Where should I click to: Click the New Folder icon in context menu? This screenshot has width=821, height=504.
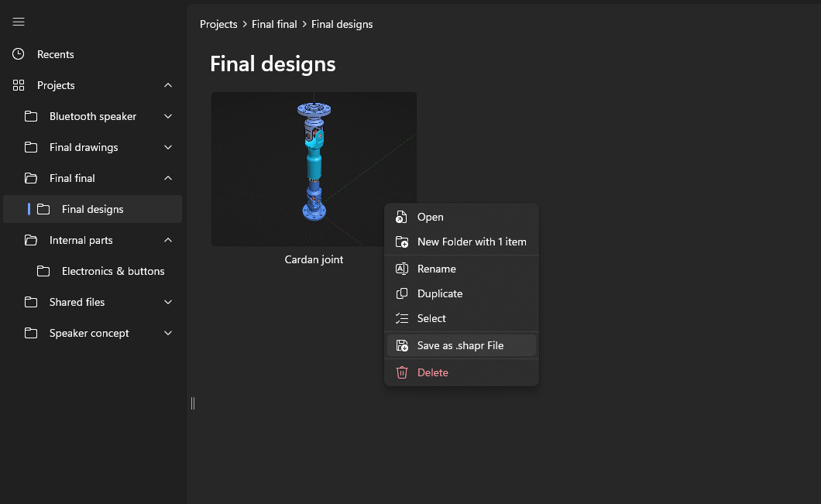[401, 242]
